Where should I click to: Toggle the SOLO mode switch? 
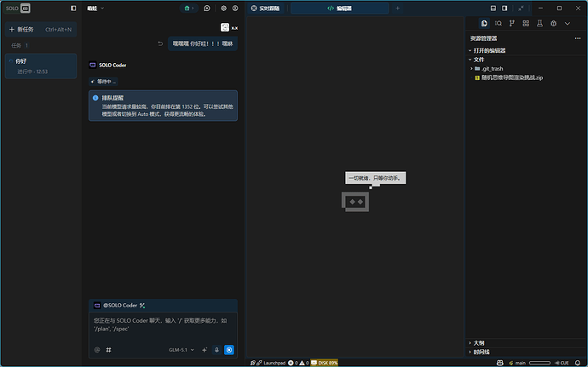pyautogui.click(x=17, y=9)
